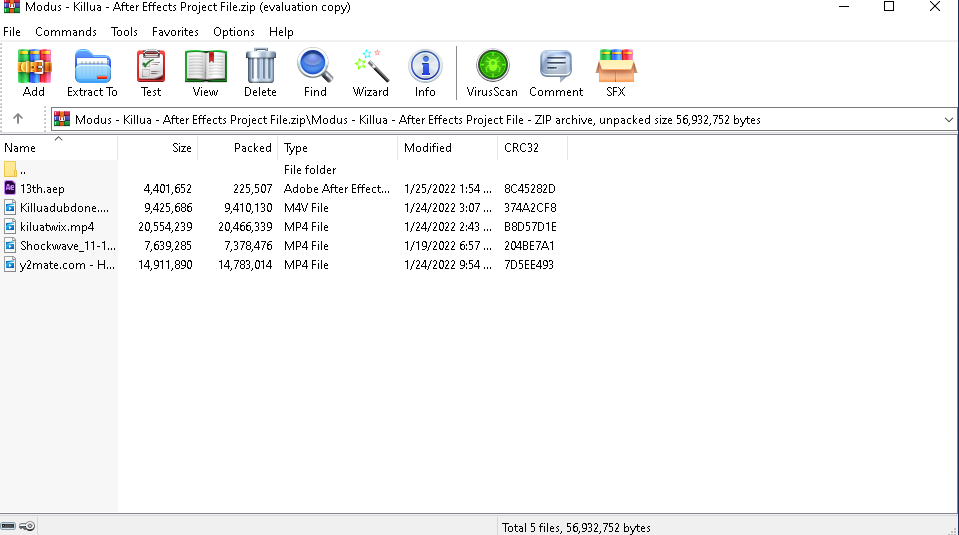Open the Favorites menu

(175, 32)
